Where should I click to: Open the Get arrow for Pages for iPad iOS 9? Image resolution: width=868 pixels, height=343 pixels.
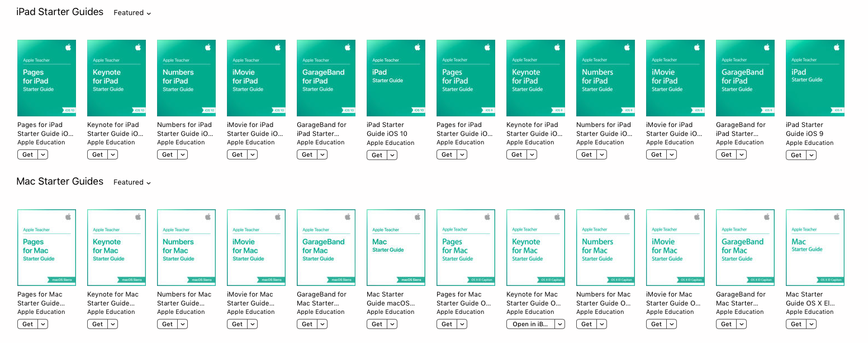[462, 154]
